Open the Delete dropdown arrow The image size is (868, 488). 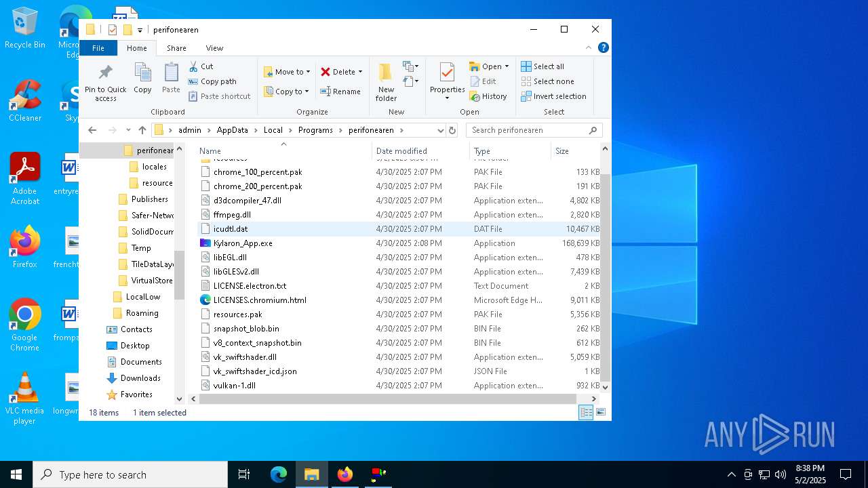(x=360, y=72)
